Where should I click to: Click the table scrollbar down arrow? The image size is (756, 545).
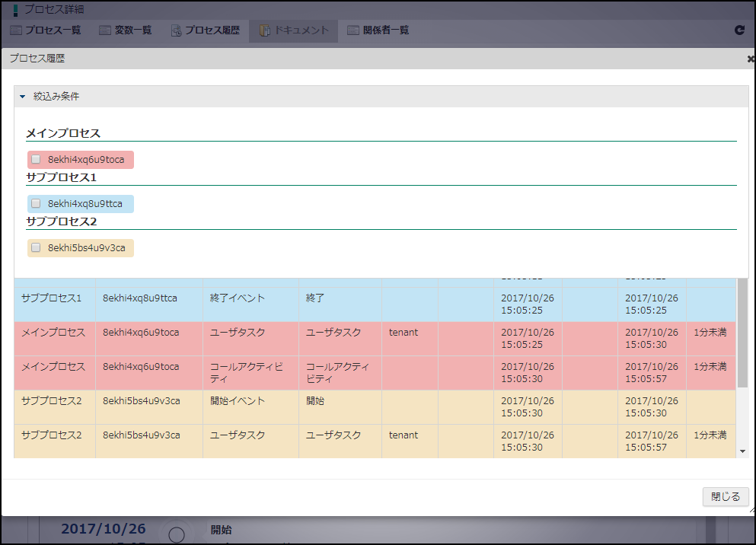click(x=742, y=451)
